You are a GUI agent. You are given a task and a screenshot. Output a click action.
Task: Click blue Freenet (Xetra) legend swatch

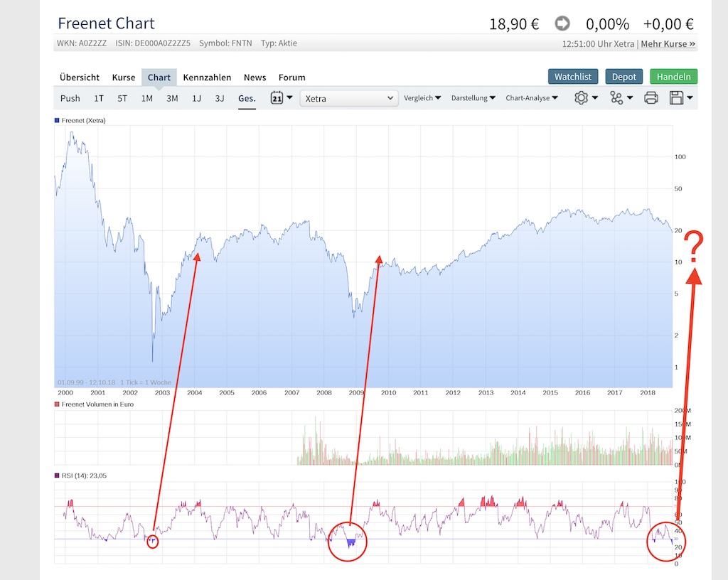[57, 120]
